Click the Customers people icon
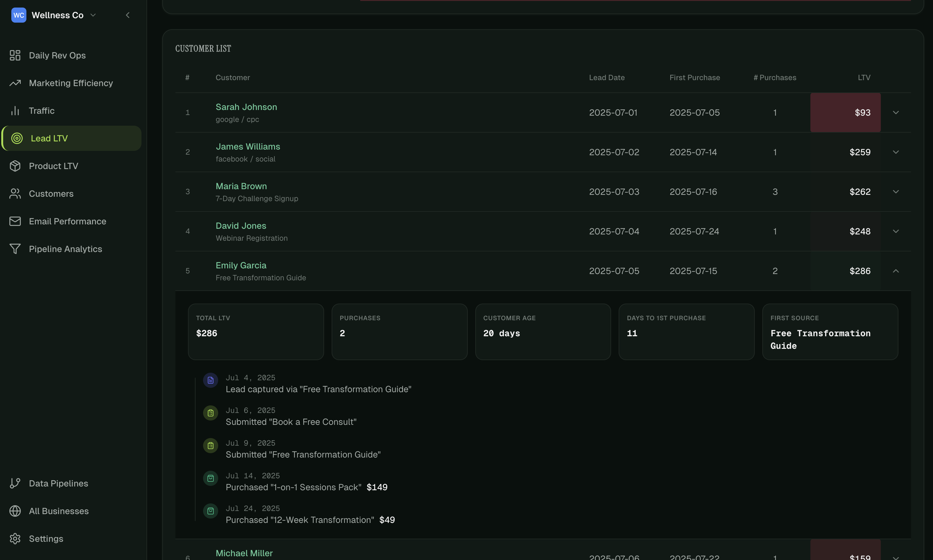This screenshot has width=933, height=560. point(15,194)
